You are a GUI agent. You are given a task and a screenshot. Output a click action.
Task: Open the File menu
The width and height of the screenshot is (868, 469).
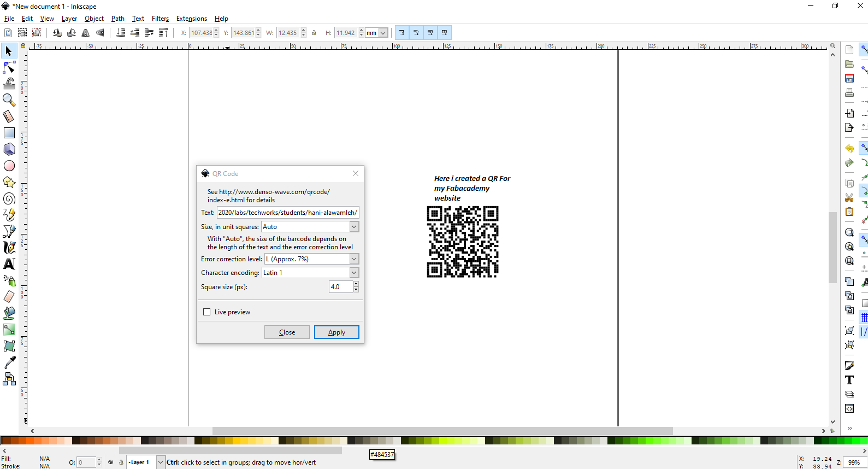(9, 19)
